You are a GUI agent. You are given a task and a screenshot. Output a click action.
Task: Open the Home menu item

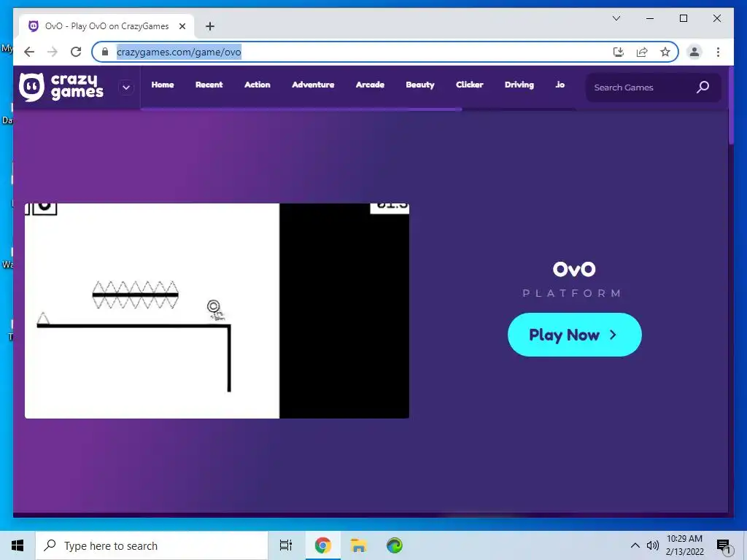coord(163,85)
